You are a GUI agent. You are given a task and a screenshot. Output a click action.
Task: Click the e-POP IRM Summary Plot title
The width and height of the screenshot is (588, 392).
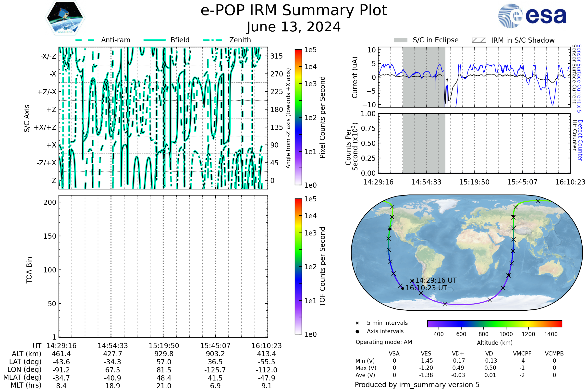click(294, 11)
